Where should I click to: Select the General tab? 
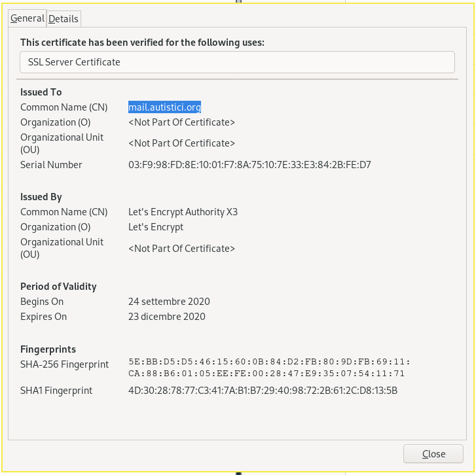click(27, 18)
